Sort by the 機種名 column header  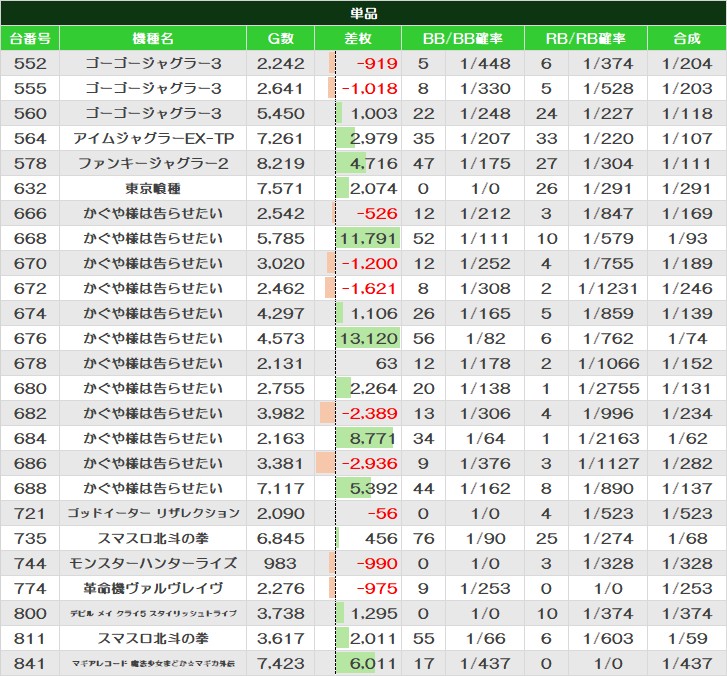click(153, 38)
